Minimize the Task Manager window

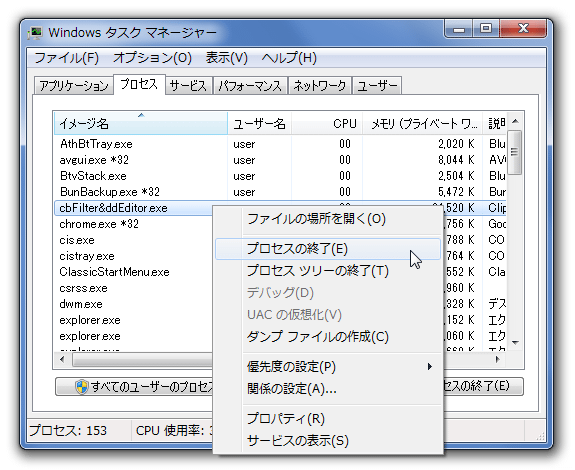[x=459, y=29]
